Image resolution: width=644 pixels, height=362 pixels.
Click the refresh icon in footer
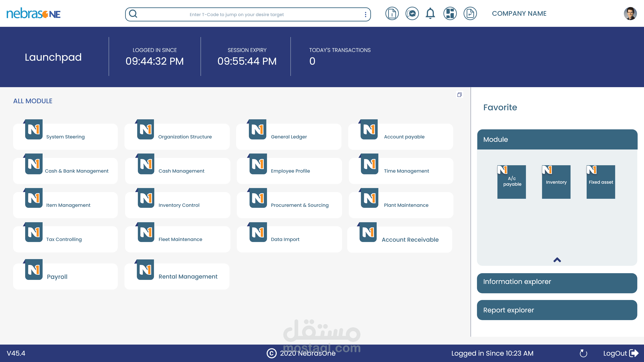tap(583, 353)
